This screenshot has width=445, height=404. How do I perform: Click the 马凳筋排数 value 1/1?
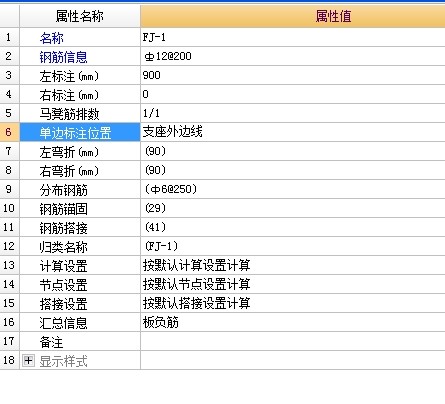pos(151,113)
